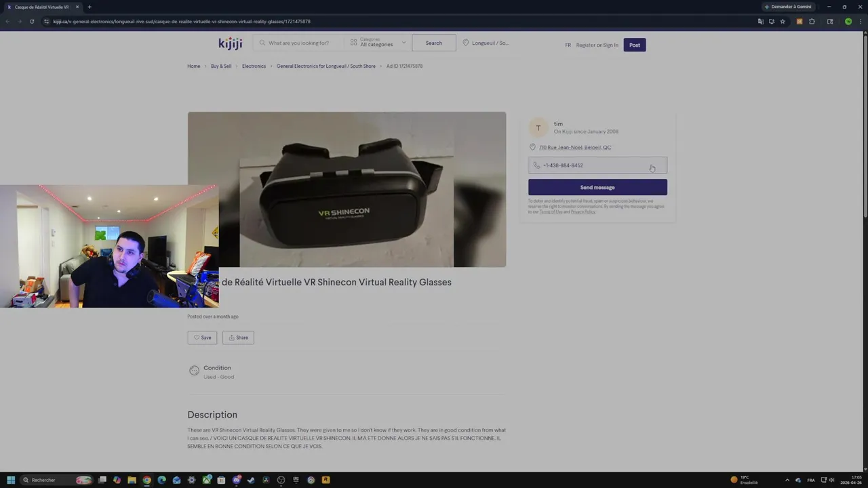The width and height of the screenshot is (868, 488).
Task: Open Rockstar Games launcher from taskbar
Action: point(325,480)
